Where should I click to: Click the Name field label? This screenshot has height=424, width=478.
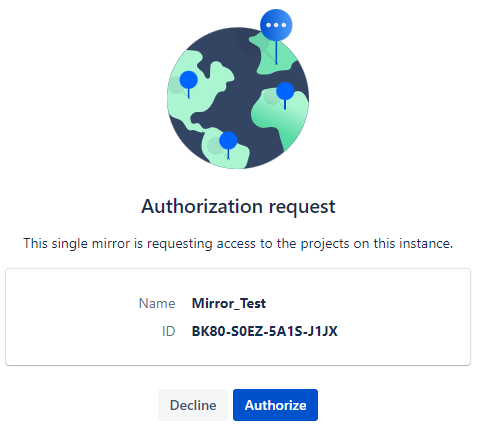157,303
